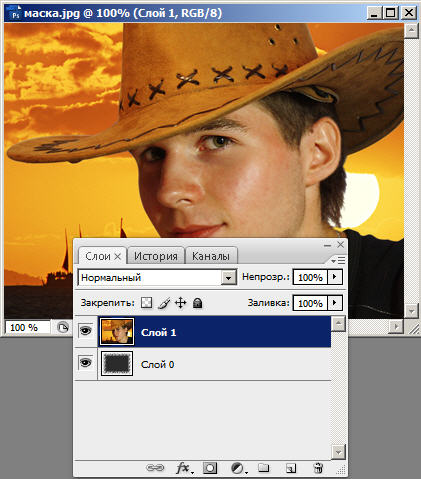The width and height of the screenshot is (421, 479).
Task: Lock layer position icon
Action: (180, 303)
